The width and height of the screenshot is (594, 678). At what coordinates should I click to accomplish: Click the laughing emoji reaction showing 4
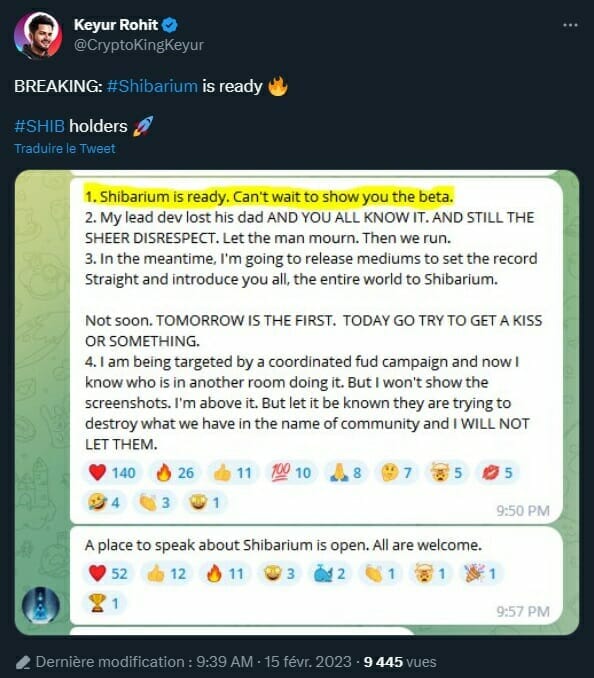(x=104, y=502)
